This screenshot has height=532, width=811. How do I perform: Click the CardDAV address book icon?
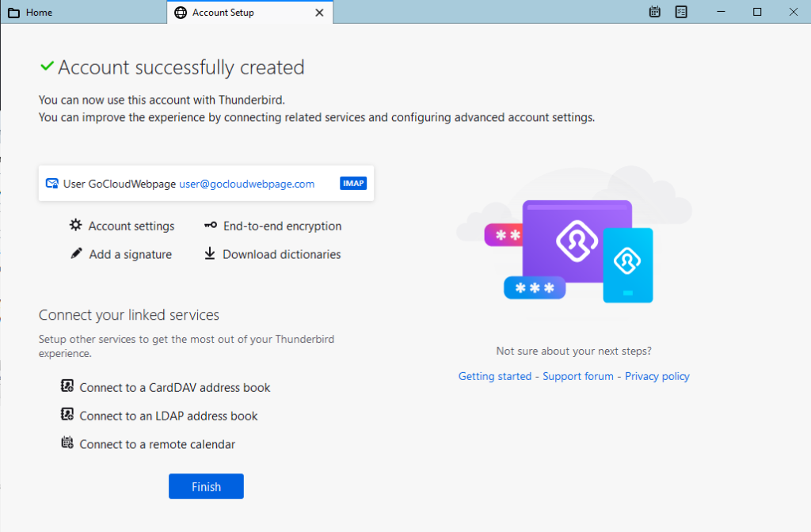pyautogui.click(x=67, y=386)
